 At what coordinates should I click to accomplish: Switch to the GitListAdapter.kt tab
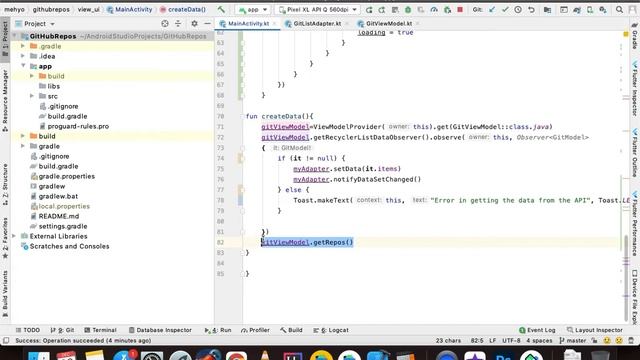(x=317, y=24)
